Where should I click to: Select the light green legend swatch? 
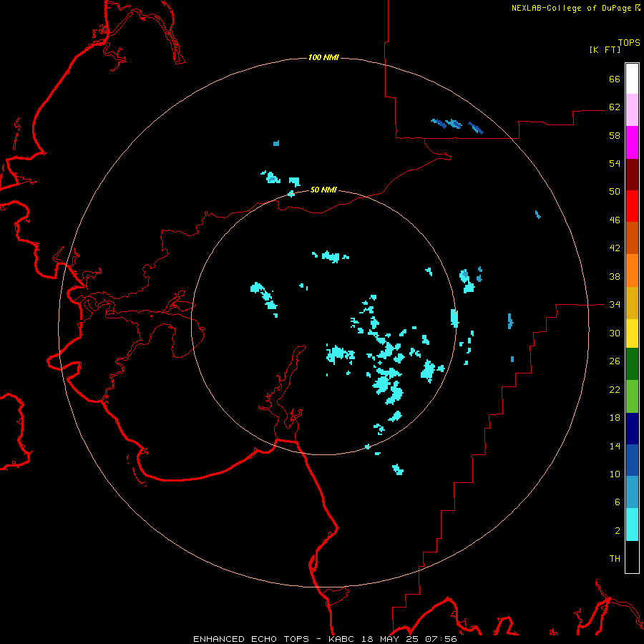coord(632,396)
